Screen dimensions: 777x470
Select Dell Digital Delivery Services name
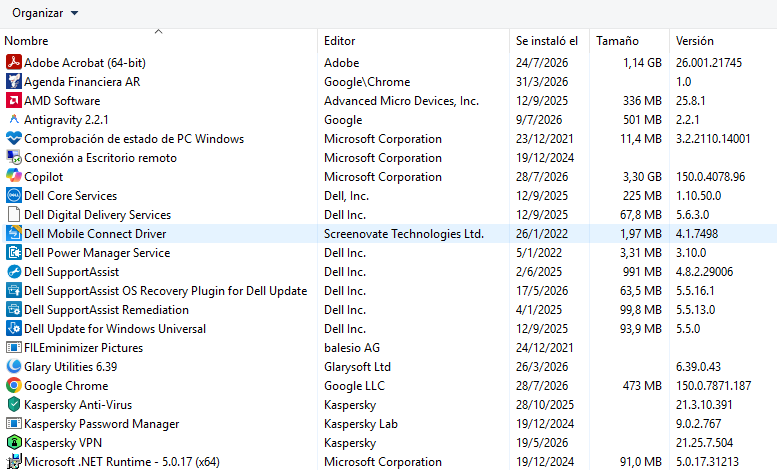click(98, 215)
